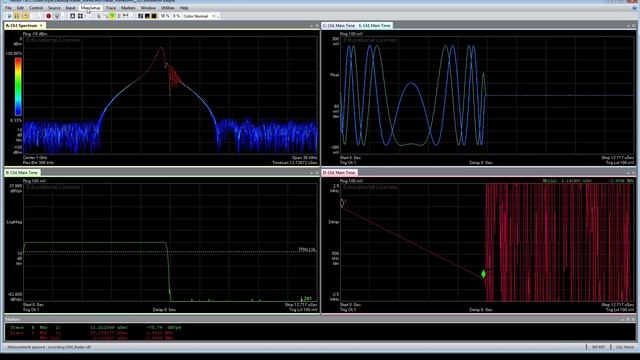Click 'LogMag' Y-axis label in trace B
The height and width of the screenshot is (360, 640).
point(14,222)
